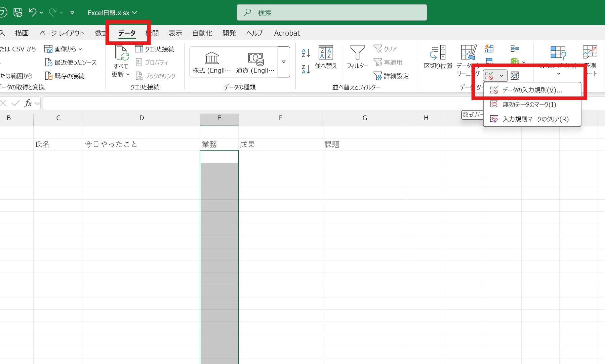605x364 pixels.
Task: Click the Sort A to Z ascending icon
Action: click(x=306, y=53)
